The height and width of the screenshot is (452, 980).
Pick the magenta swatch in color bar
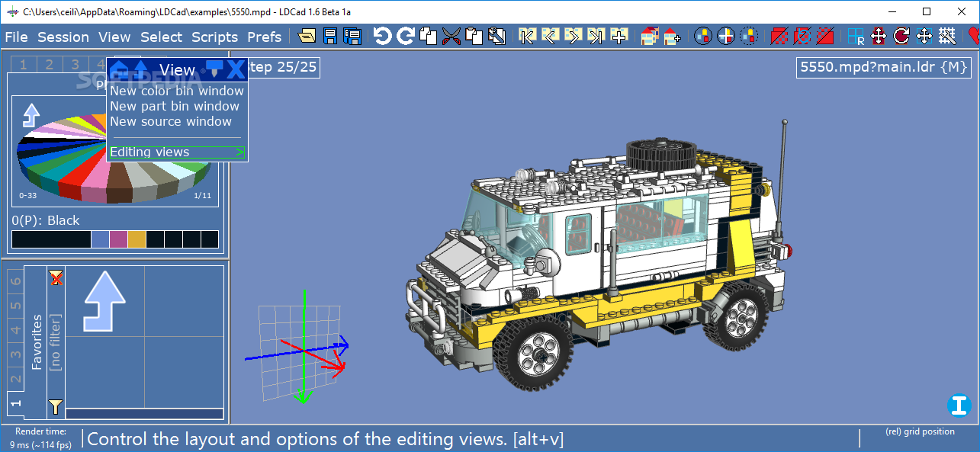click(118, 239)
